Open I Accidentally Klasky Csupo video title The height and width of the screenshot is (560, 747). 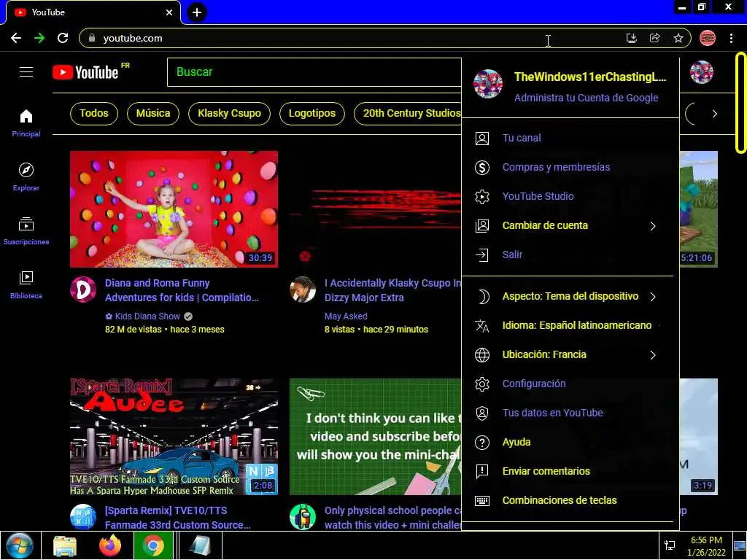click(393, 290)
